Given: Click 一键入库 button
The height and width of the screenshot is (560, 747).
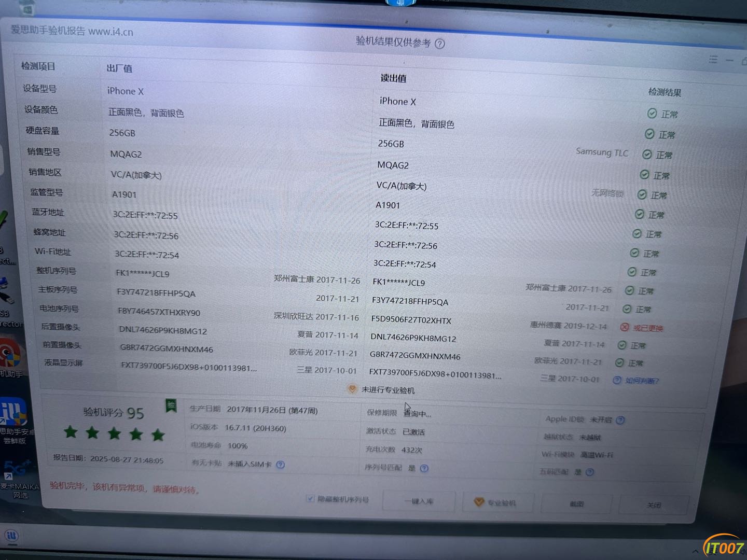Looking at the screenshot, I should (419, 501).
